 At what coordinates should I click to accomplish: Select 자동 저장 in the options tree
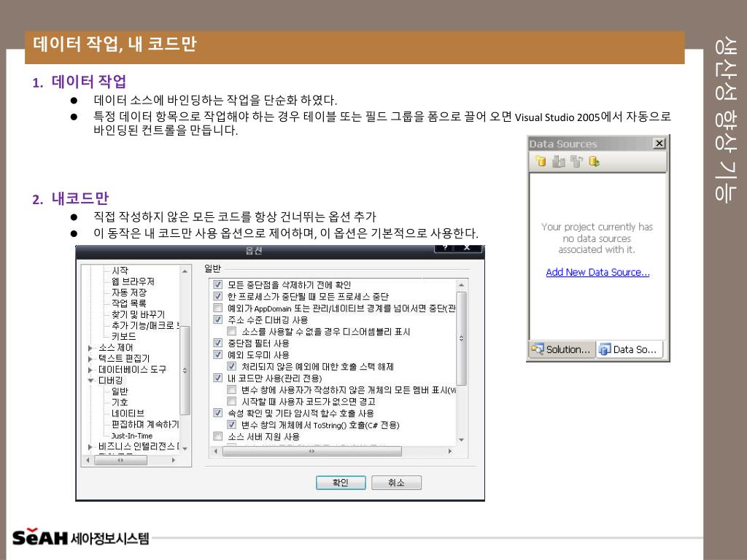pyautogui.click(x=128, y=292)
